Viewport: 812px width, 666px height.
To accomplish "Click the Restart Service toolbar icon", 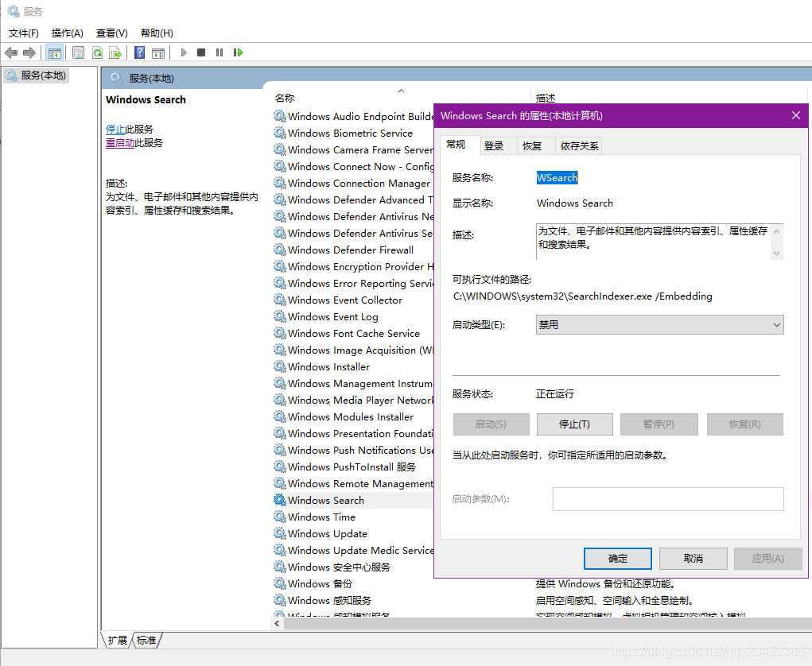I will click(x=239, y=52).
